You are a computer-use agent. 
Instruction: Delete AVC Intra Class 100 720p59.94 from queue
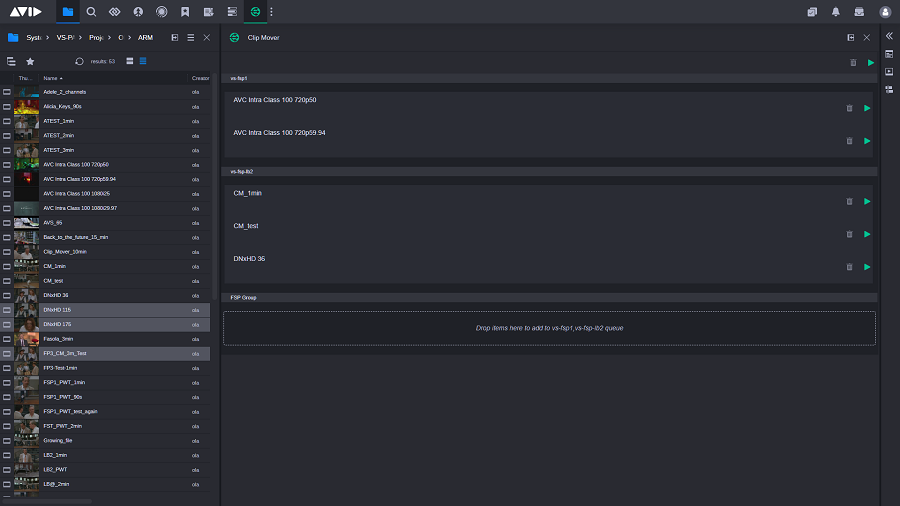[849, 141]
